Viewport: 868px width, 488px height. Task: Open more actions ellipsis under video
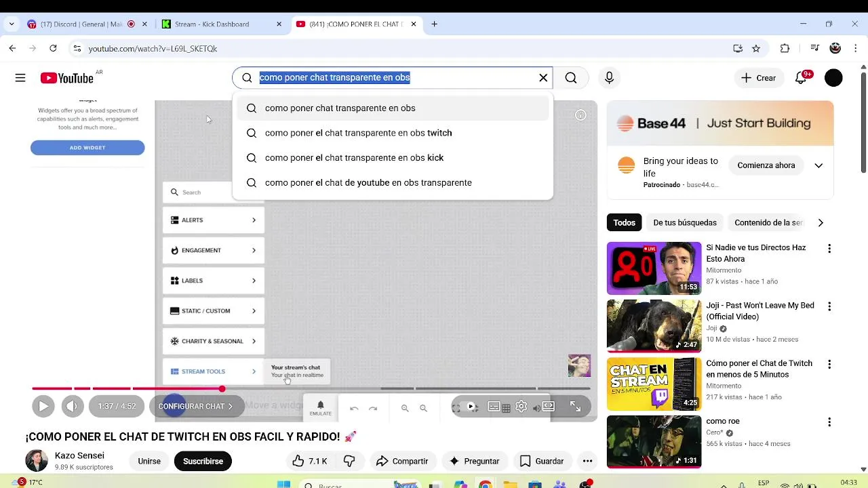(588, 461)
